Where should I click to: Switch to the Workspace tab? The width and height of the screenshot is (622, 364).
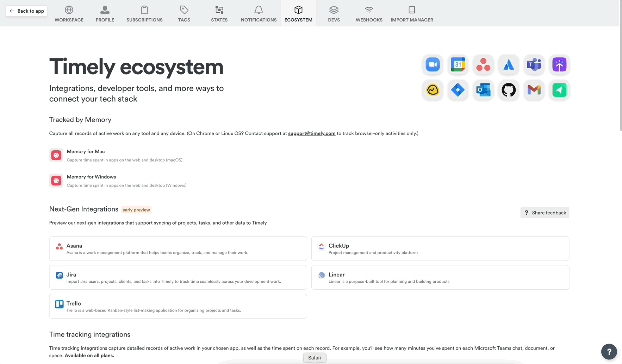click(x=69, y=13)
